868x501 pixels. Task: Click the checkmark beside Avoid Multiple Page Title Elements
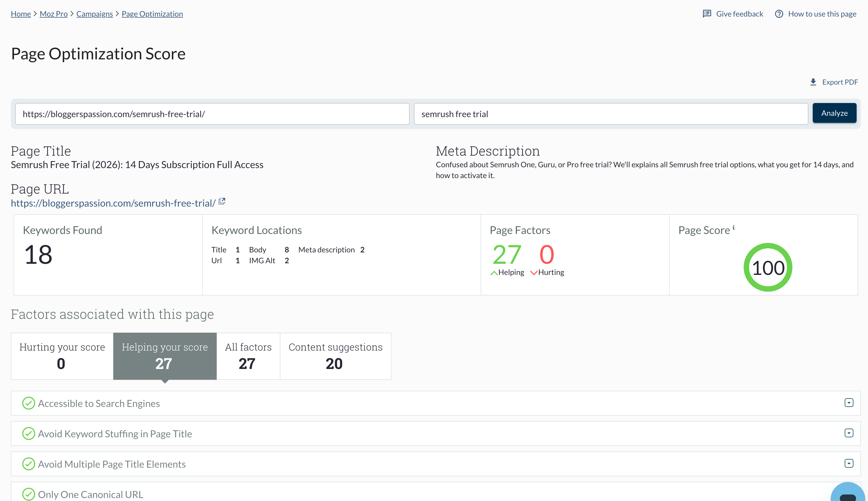pos(28,464)
